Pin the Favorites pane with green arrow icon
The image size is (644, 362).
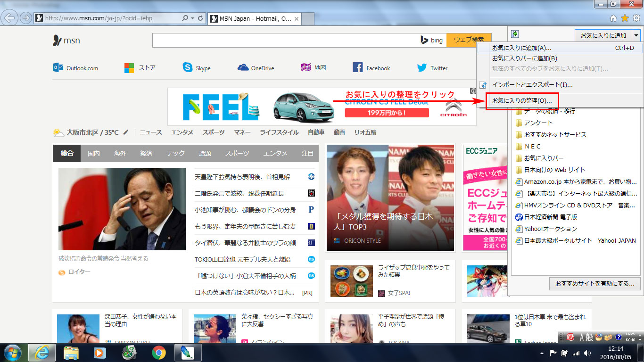(x=515, y=34)
